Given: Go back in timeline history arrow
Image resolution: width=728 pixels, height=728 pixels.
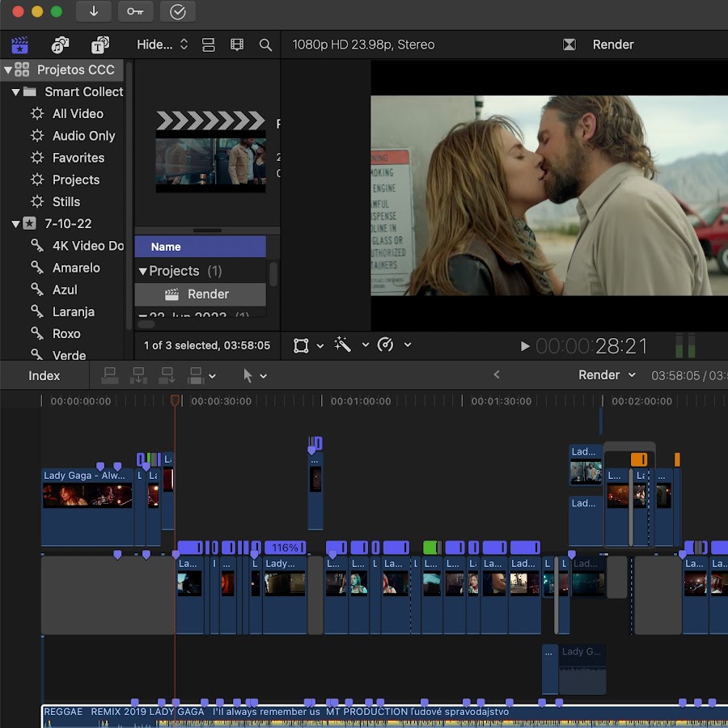Looking at the screenshot, I should pos(497,375).
